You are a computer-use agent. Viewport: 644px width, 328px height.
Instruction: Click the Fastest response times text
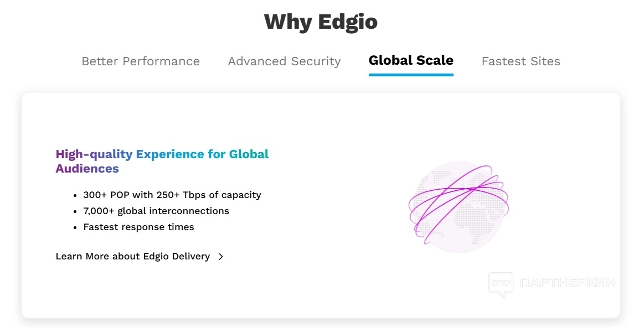138,227
